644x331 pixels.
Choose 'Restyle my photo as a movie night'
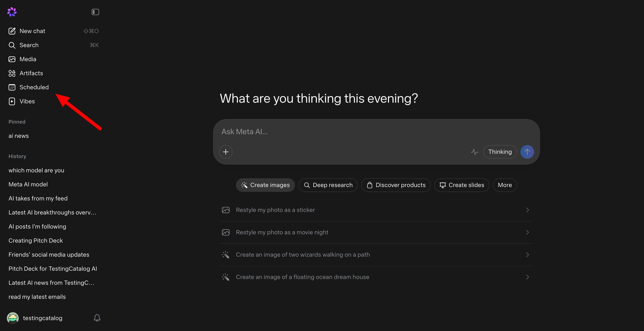(376, 232)
